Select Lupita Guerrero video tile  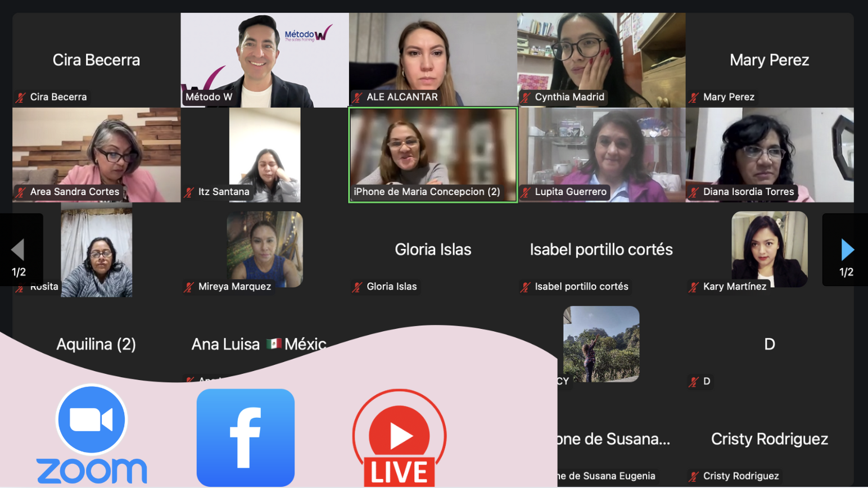coord(602,155)
